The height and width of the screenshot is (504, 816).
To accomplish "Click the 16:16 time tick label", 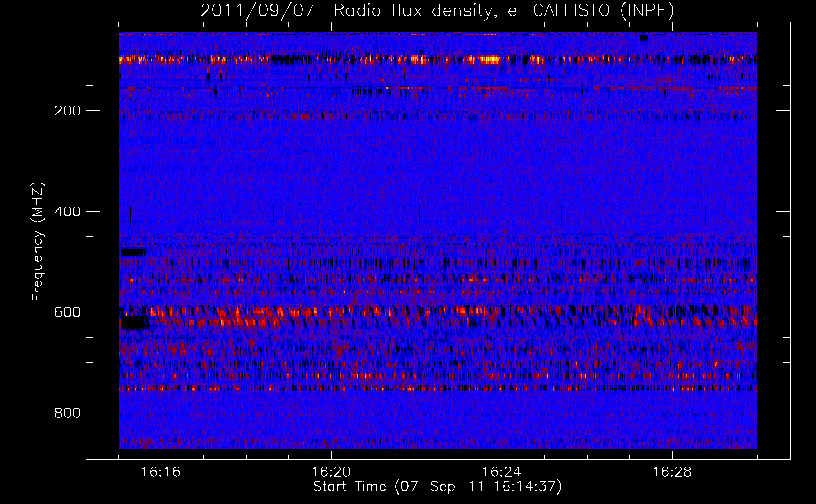I will [161, 472].
